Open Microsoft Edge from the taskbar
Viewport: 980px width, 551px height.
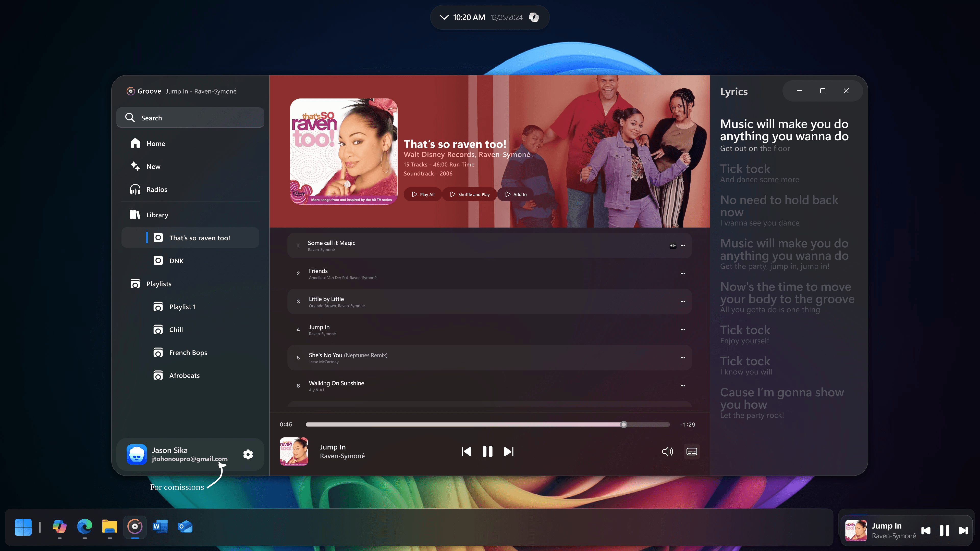click(84, 527)
